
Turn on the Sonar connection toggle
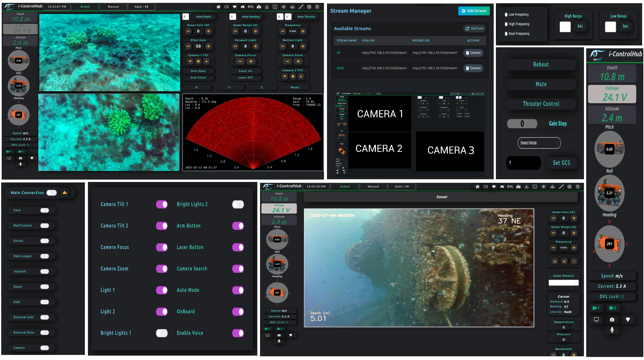tap(44, 287)
